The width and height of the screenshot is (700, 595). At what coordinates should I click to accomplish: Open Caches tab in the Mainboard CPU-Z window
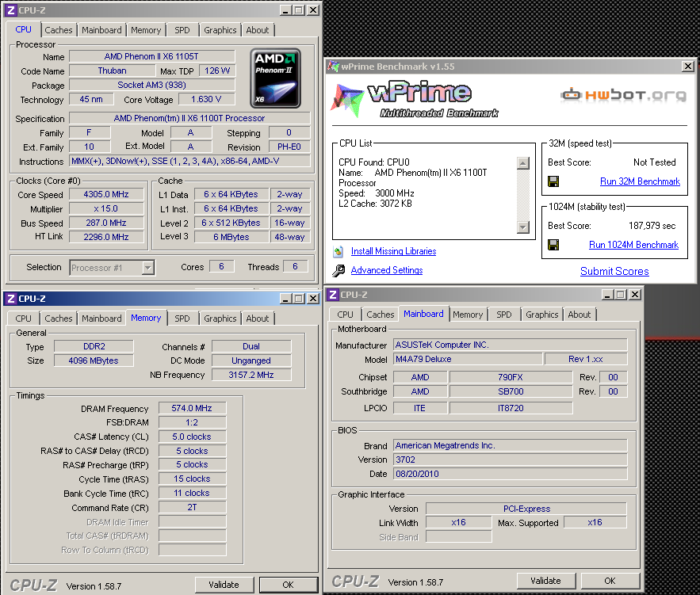(381, 315)
